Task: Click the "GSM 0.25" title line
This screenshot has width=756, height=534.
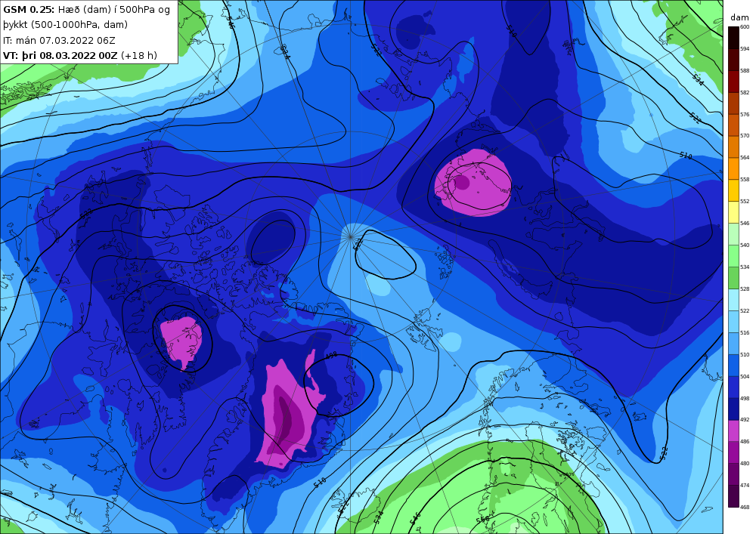Action: coord(87,10)
